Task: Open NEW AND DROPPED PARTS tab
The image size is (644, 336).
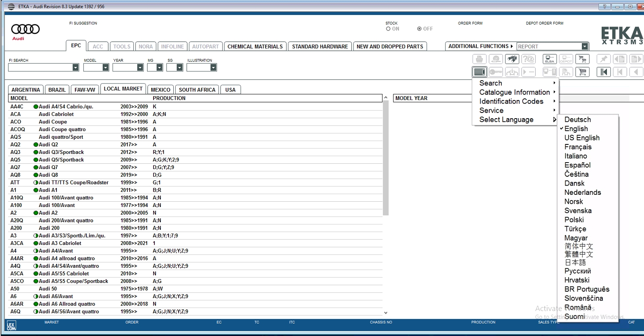Action: coord(390,46)
